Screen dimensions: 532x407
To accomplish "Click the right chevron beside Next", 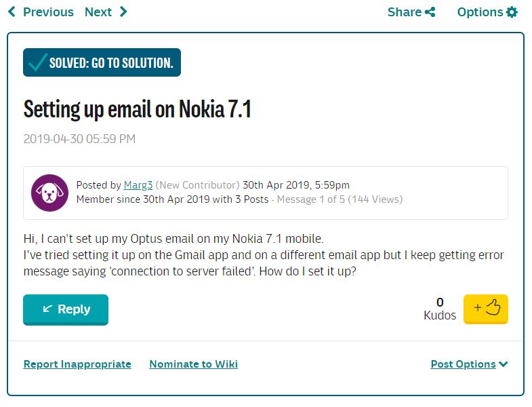I will tap(123, 12).
